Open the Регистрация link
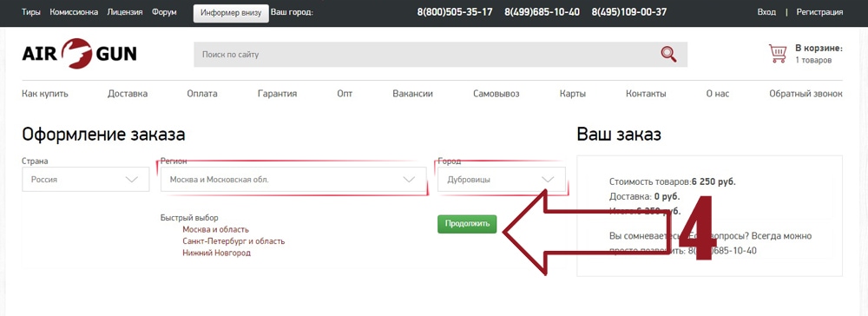Viewport: 868px width, 316px height. click(x=820, y=12)
